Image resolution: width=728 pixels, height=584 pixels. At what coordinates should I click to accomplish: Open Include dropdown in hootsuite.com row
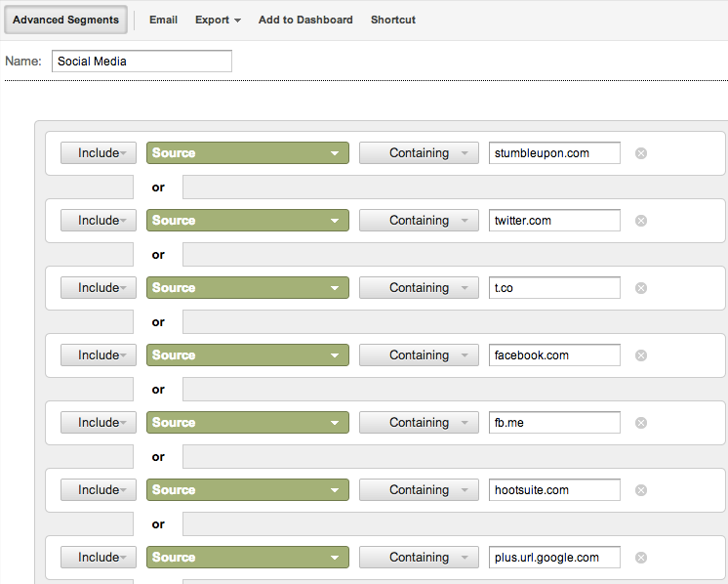[99, 489]
